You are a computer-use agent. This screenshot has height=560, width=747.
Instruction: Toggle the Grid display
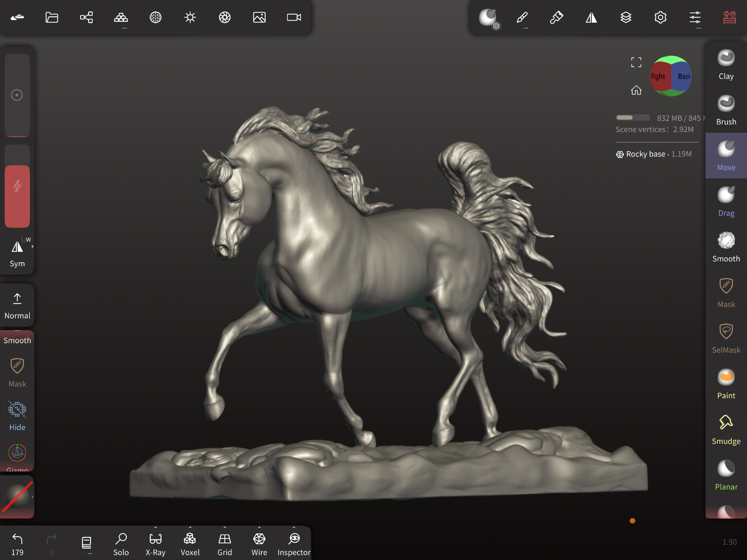(225, 544)
